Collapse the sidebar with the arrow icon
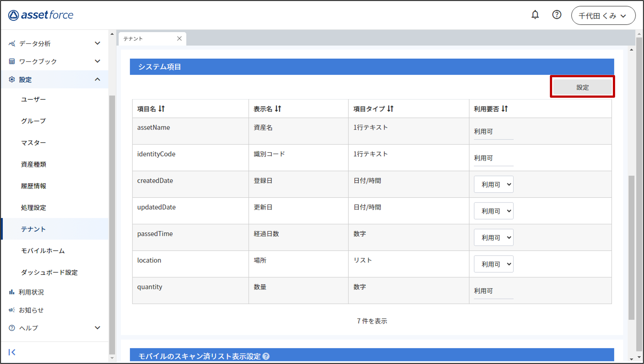The width and height of the screenshot is (644, 364). click(12, 352)
